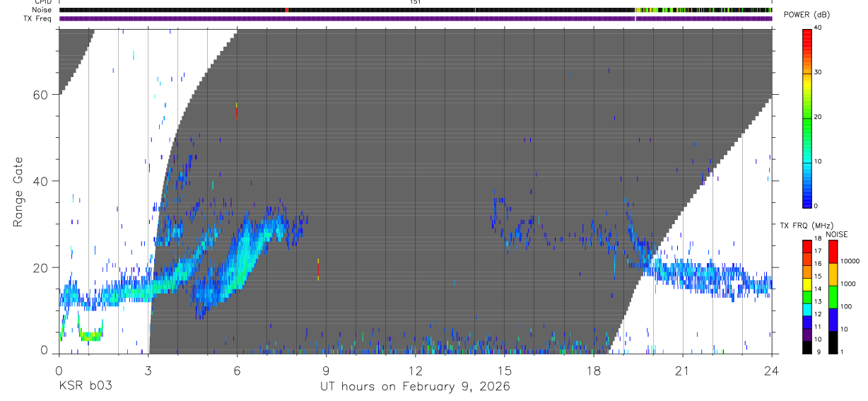Click the 15 label on TX FRQ legend
This screenshot has height=401, width=868.
(818, 277)
